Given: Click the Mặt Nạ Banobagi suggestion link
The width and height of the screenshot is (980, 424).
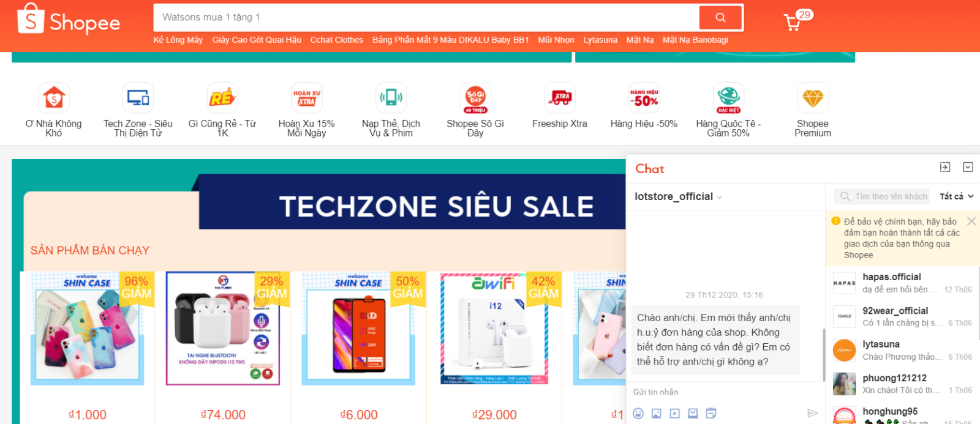Looking at the screenshot, I should (x=695, y=40).
